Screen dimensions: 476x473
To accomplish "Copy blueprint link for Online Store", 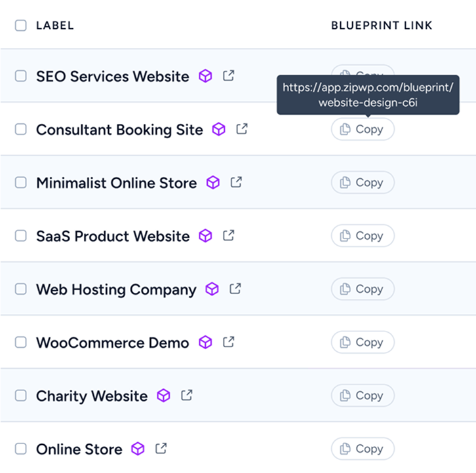I will coord(363,449).
